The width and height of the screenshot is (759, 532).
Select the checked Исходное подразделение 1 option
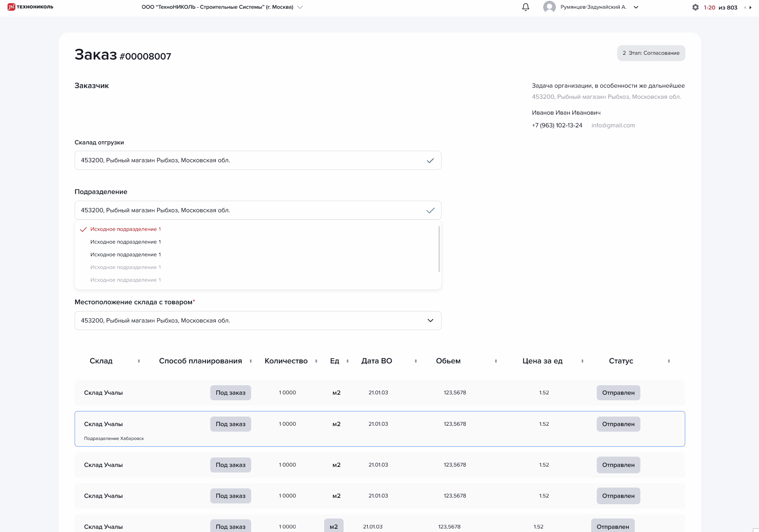click(125, 229)
